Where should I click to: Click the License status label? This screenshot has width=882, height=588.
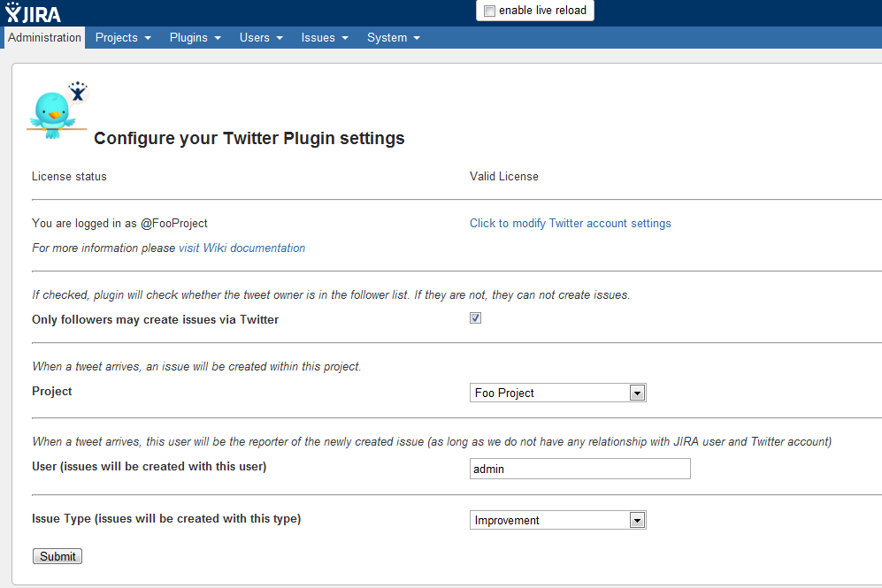(69, 177)
